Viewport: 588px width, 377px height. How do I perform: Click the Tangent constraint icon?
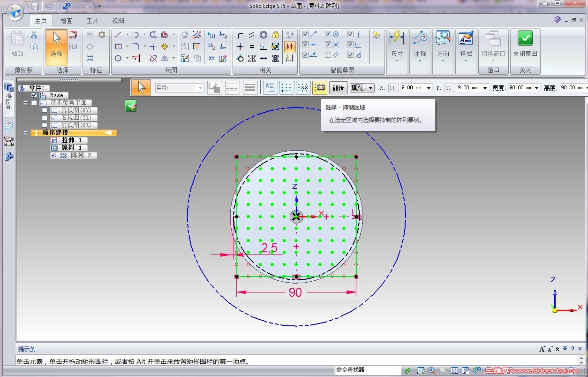[240, 58]
